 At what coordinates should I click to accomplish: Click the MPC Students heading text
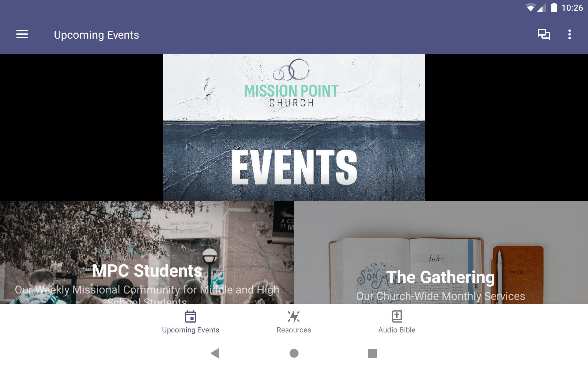coord(147,271)
